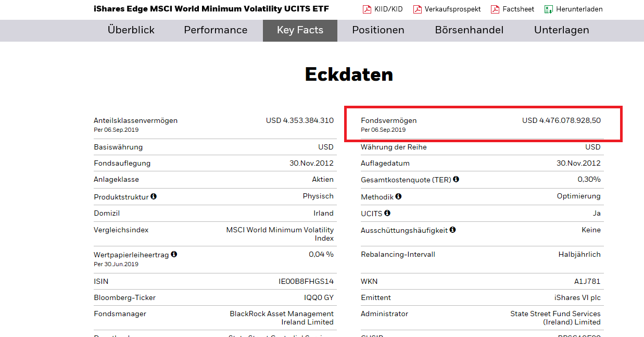Click the Herunterladen spreadsheet icon
644x337 pixels.
coord(548,9)
